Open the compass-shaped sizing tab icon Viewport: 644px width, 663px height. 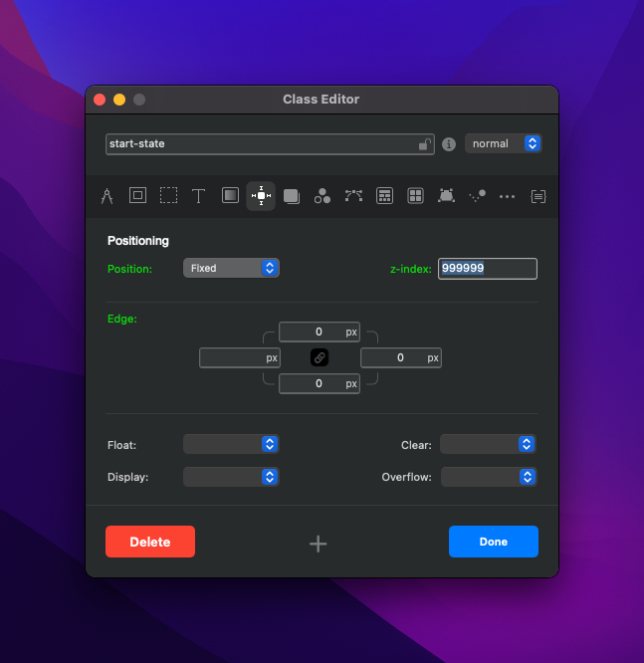pos(107,196)
